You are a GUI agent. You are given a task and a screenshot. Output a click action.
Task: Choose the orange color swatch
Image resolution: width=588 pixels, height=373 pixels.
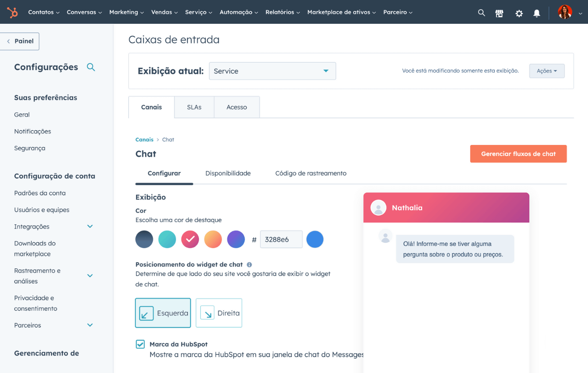tap(213, 239)
